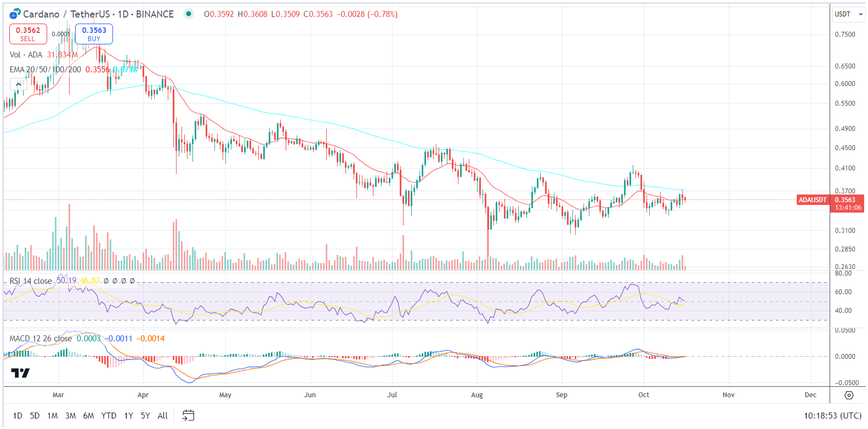The width and height of the screenshot is (868, 429).
Task: Click the May label on time axis
Action: pyautogui.click(x=225, y=395)
